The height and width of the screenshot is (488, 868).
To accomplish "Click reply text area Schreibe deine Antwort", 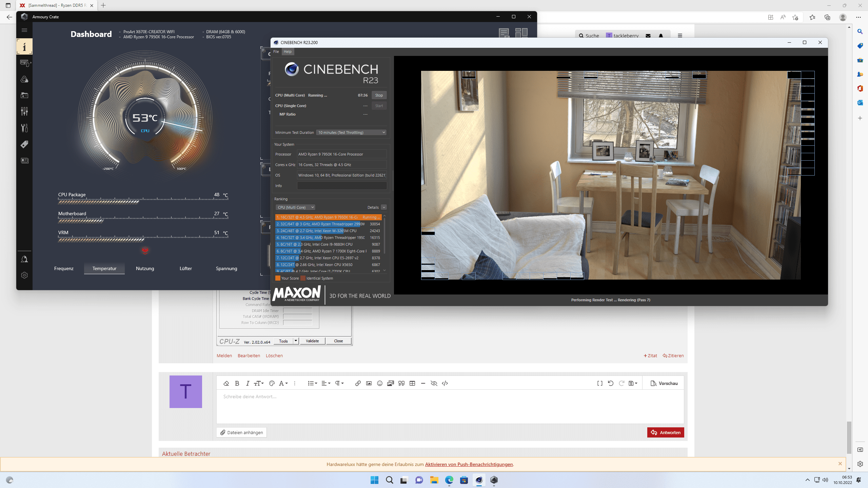I will pos(450,407).
